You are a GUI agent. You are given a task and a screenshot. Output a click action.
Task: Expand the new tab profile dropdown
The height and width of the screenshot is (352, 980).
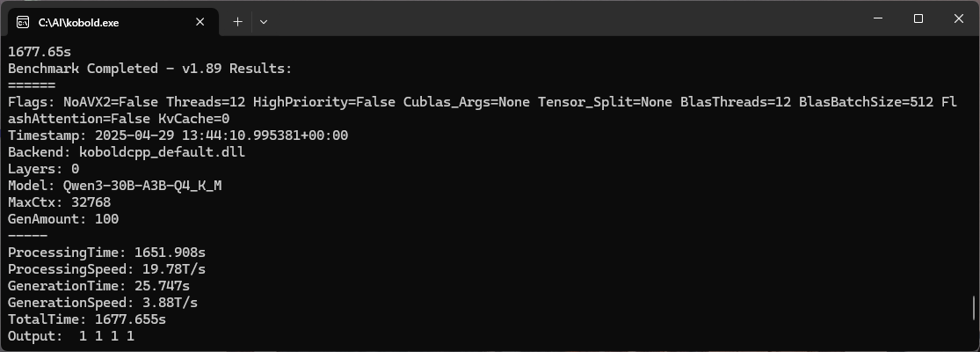coord(263,22)
